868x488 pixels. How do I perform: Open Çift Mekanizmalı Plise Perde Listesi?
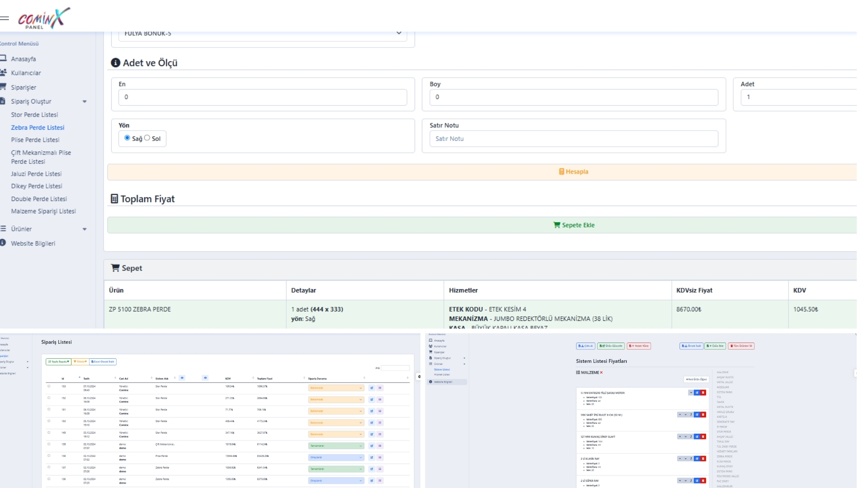click(x=41, y=157)
